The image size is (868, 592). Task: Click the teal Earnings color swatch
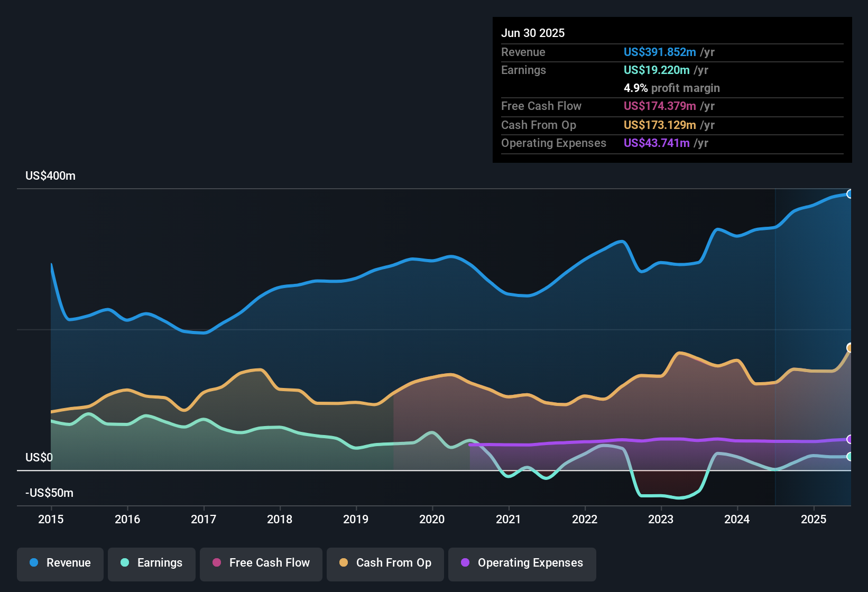pyautogui.click(x=124, y=563)
